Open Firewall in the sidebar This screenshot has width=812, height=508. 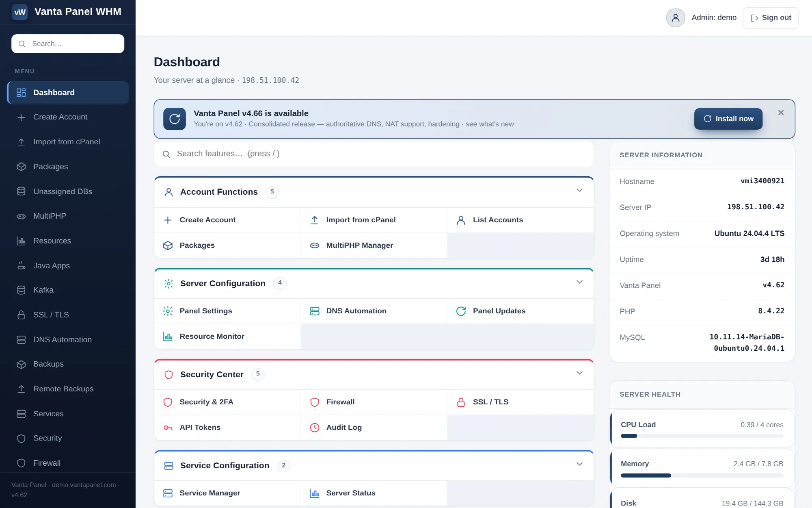tap(68, 463)
